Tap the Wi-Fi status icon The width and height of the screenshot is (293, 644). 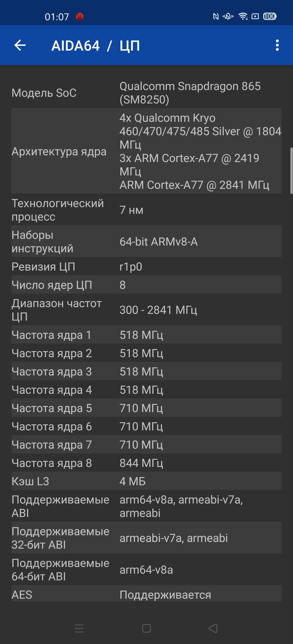[x=243, y=16]
